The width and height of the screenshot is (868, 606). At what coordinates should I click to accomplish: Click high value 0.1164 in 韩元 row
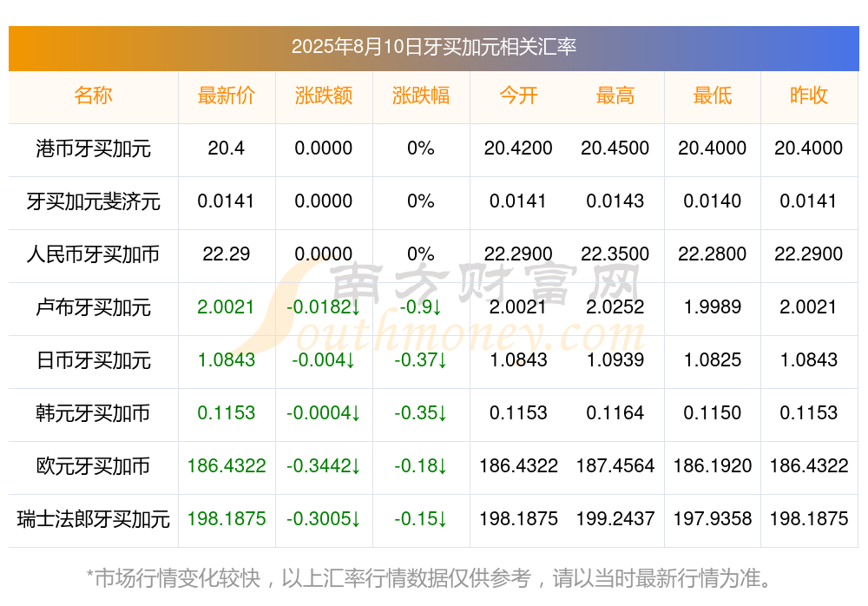615,412
